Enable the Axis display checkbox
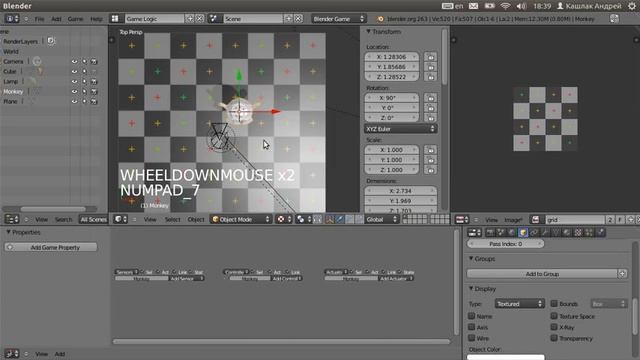The width and height of the screenshot is (640, 360). (471, 327)
